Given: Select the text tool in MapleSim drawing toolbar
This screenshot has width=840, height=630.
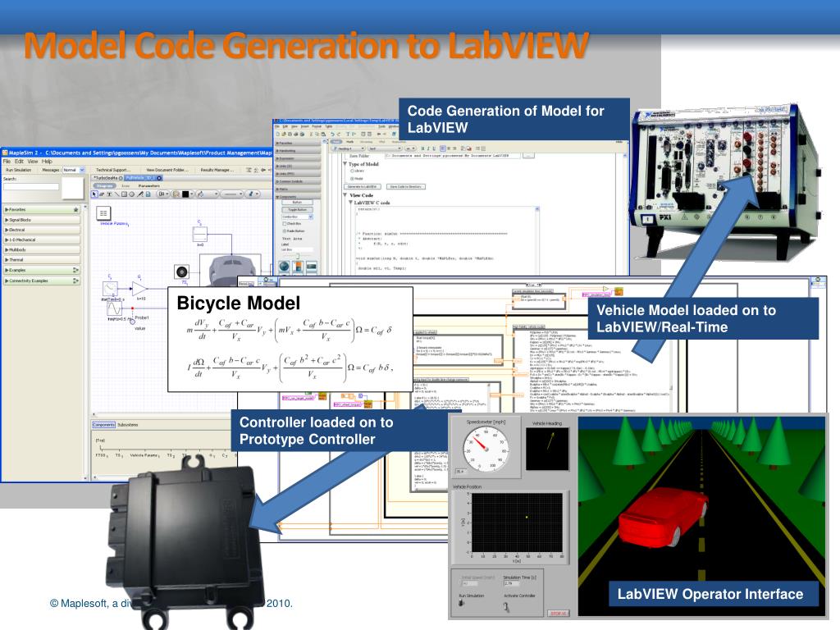Looking at the screenshot, I should (109, 194).
